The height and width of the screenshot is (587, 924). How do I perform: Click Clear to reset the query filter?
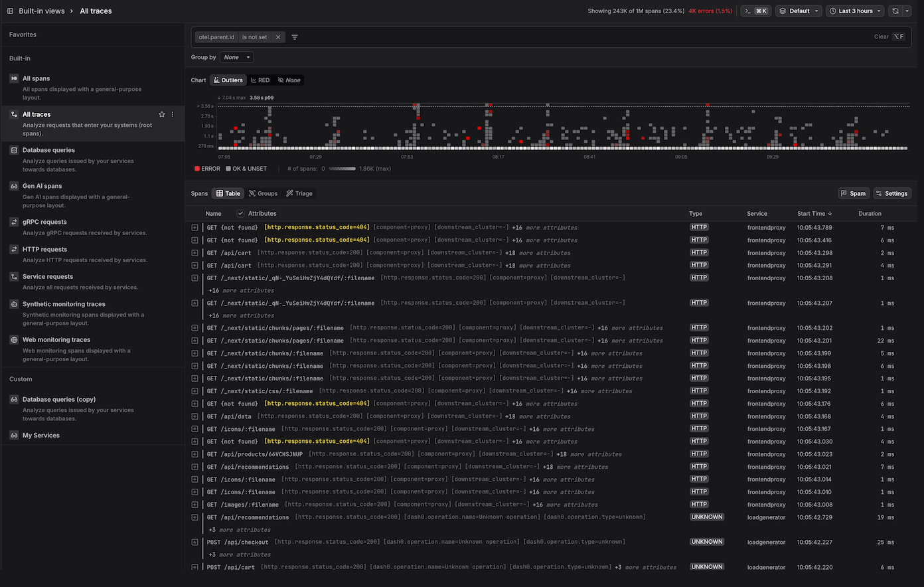pos(881,37)
